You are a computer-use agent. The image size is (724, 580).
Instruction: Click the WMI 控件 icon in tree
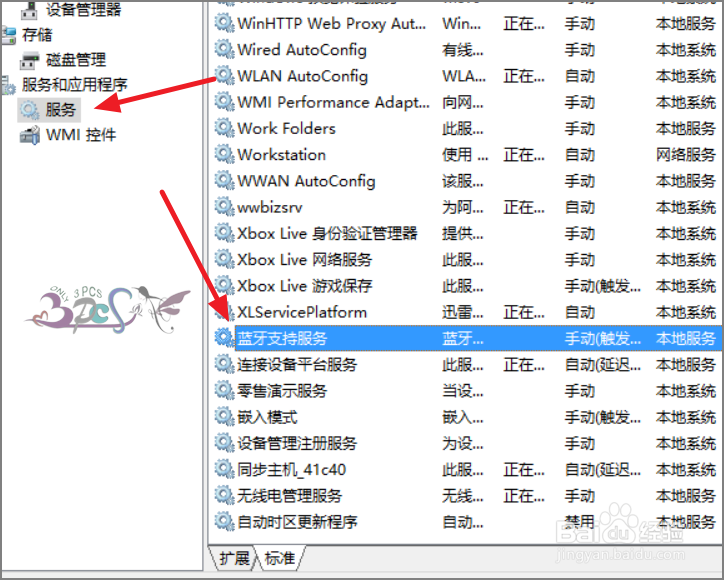point(30,135)
